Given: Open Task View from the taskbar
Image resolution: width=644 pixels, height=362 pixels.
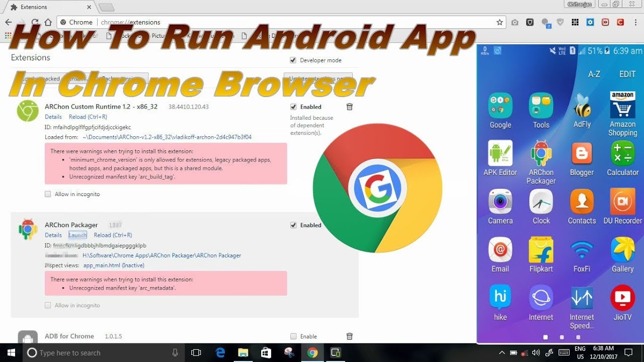Looking at the screenshot, I should coord(196,352).
